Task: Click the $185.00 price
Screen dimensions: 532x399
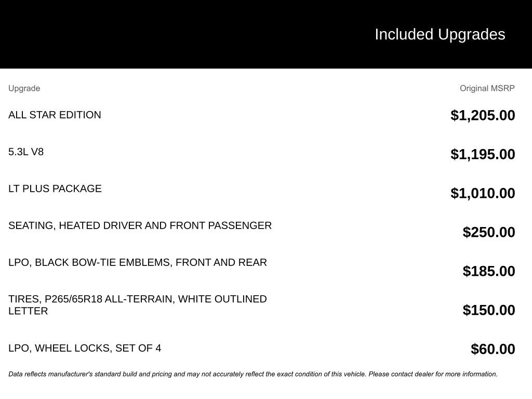Action: tap(489, 271)
